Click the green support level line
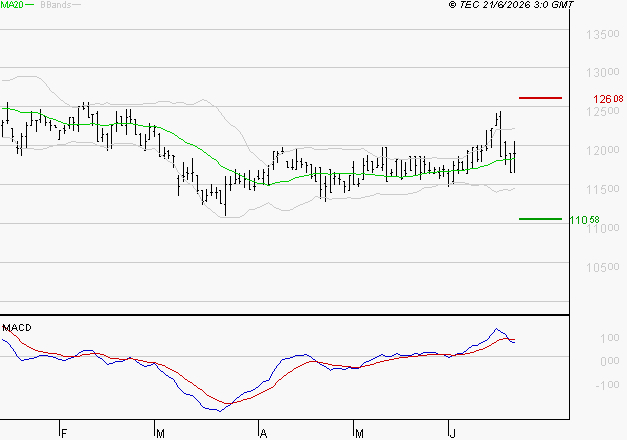Screen dimensions: 627x440 (x=540, y=219)
